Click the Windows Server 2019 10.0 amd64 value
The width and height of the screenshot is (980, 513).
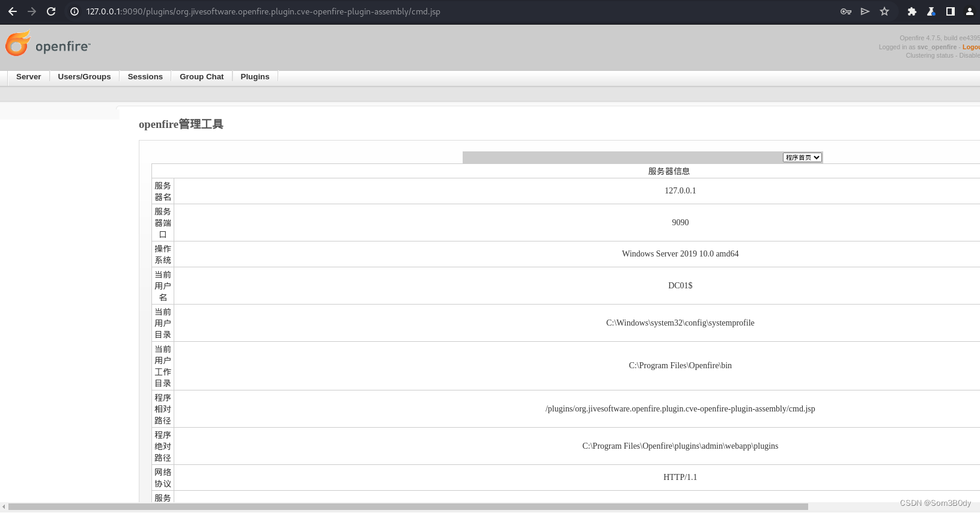(x=680, y=253)
